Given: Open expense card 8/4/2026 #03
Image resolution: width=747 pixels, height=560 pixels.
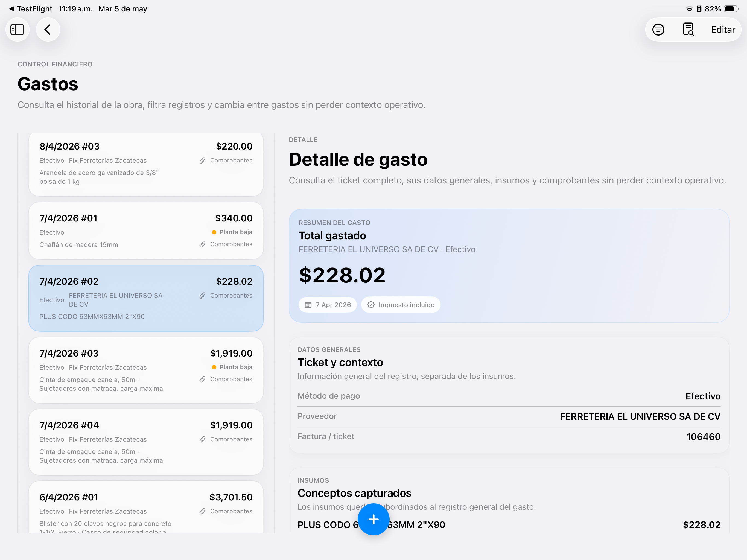Looking at the screenshot, I should click(146, 165).
